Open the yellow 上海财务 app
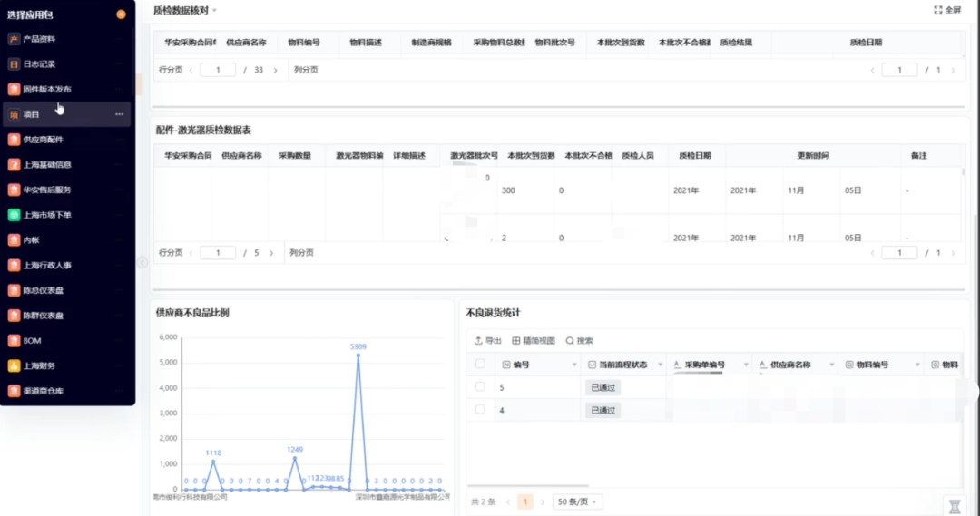This screenshot has width=980, height=516. point(67,365)
